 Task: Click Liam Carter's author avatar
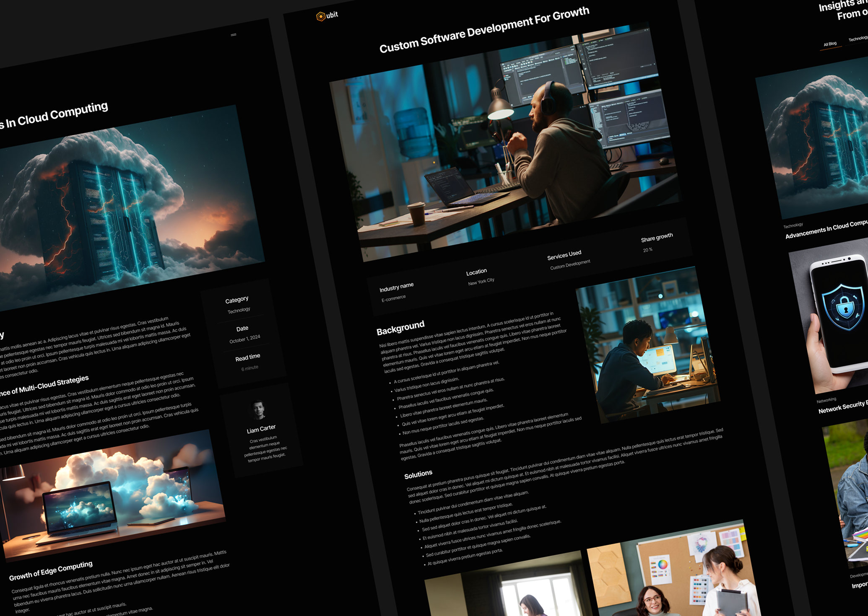point(258,410)
